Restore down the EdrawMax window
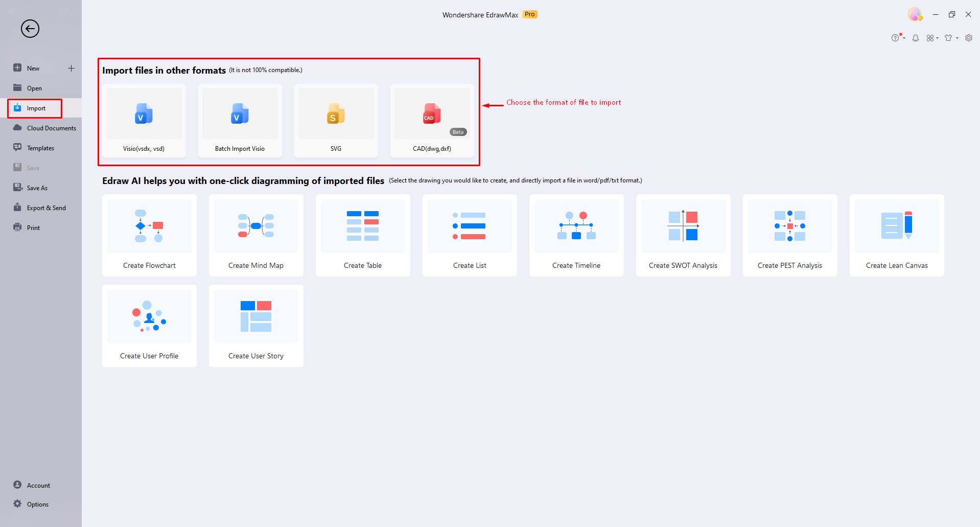980x527 pixels. 952,14
